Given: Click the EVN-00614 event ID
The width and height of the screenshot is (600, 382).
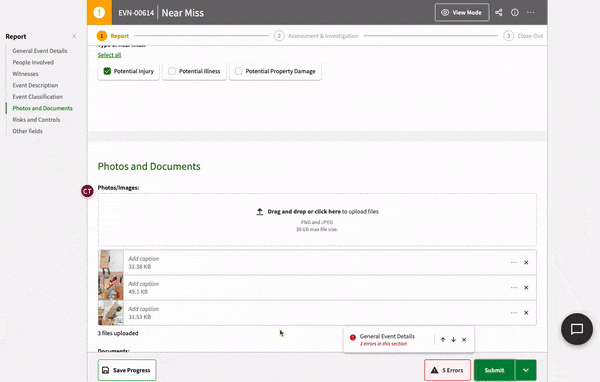Looking at the screenshot, I should [136, 13].
